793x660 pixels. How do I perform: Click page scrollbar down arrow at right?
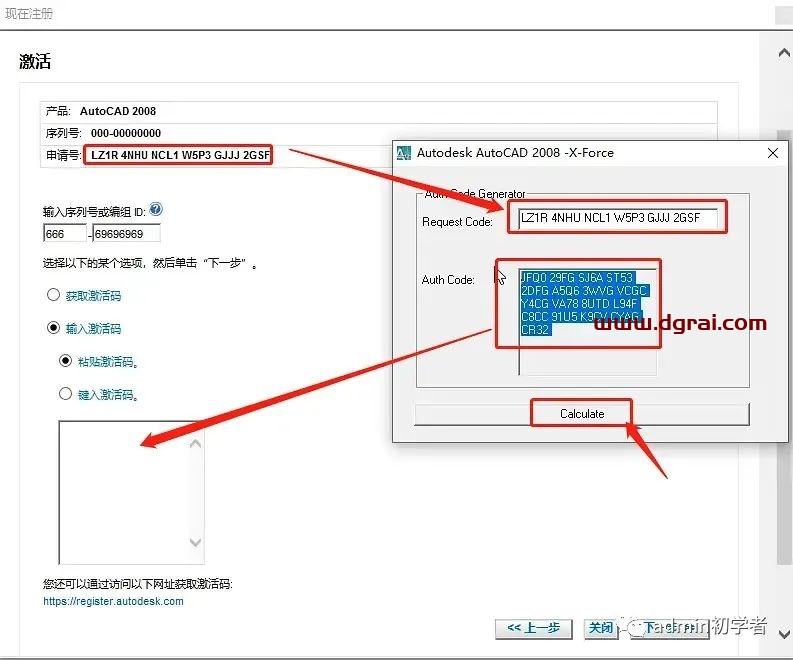(x=784, y=634)
